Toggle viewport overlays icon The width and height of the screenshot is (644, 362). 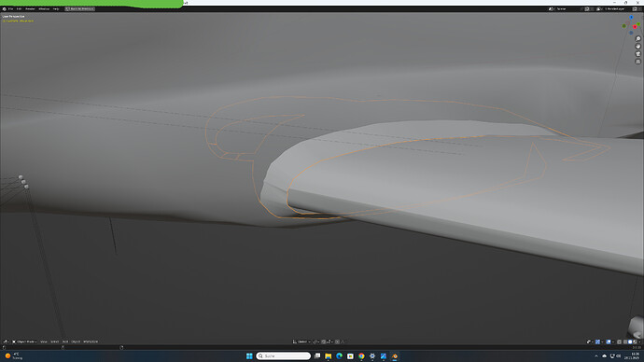pos(609,341)
